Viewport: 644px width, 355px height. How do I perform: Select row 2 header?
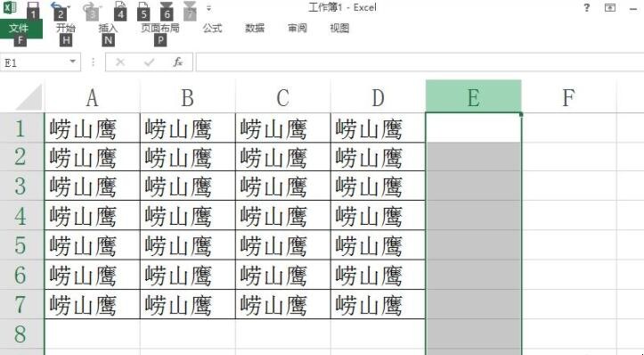coord(22,157)
